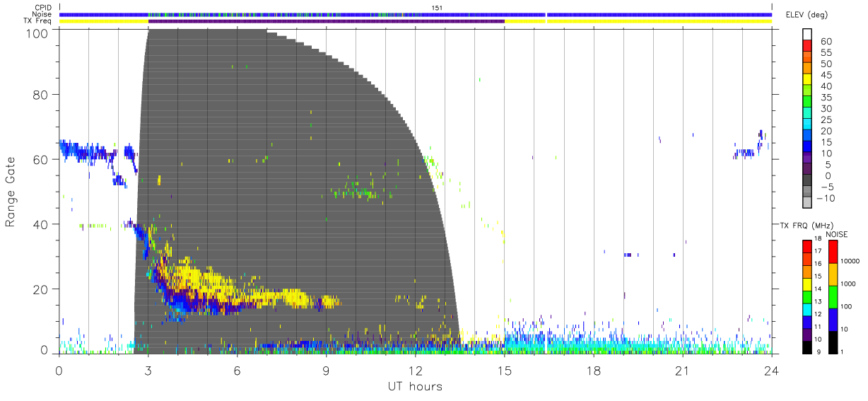This screenshot has width=868, height=401.
Task: Click x-axis tick label '6'
Action: (237, 371)
